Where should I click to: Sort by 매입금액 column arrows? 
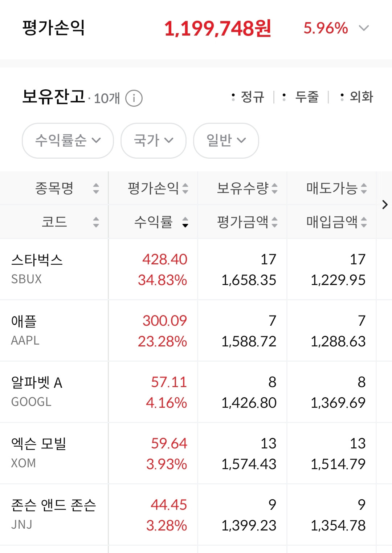(364, 222)
